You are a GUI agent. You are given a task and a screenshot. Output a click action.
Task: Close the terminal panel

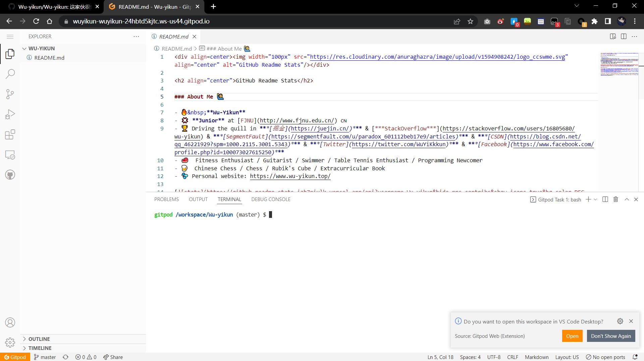(x=636, y=199)
